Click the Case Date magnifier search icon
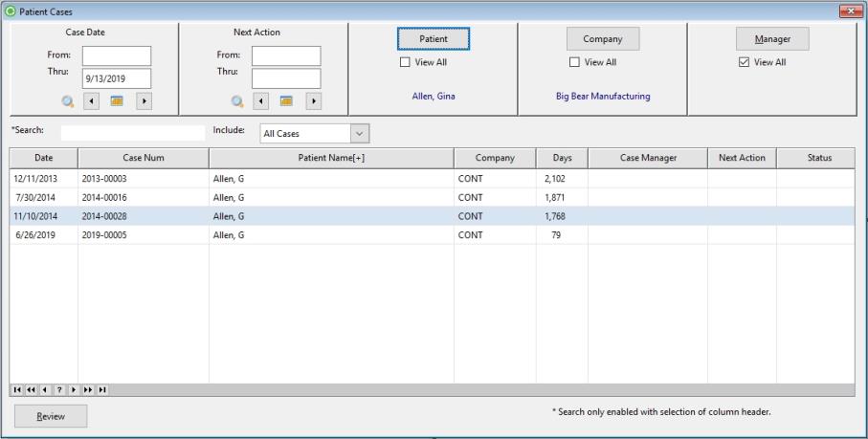 68,101
